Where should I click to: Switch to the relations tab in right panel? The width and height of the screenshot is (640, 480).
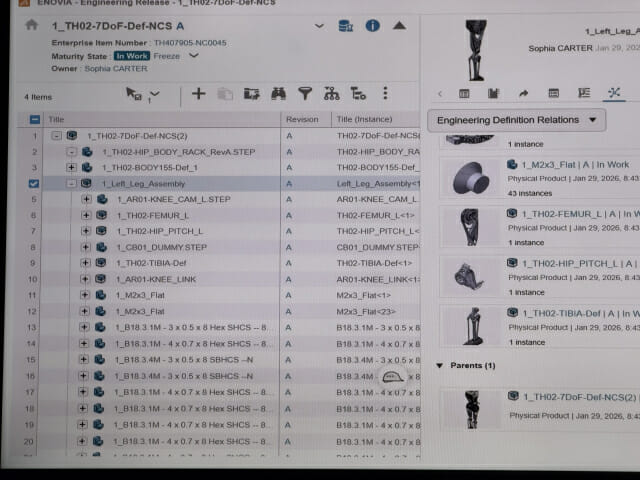pyautogui.click(x=613, y=93)
